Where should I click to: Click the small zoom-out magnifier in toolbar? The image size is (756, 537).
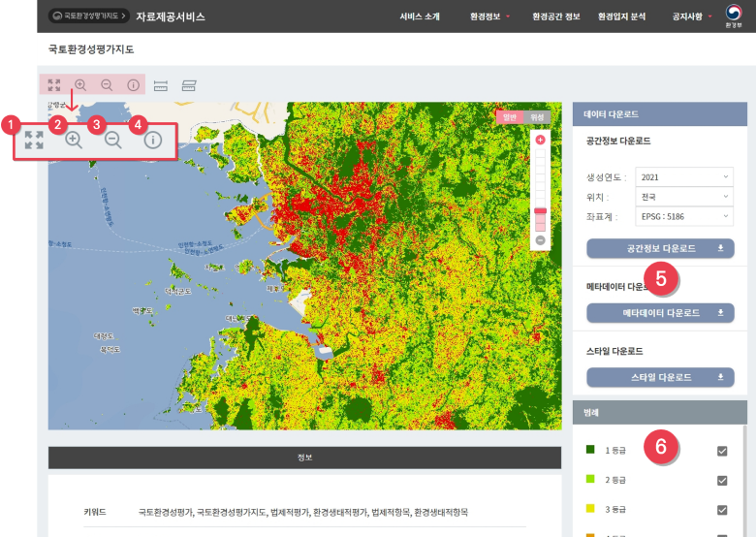click(107, 85)
